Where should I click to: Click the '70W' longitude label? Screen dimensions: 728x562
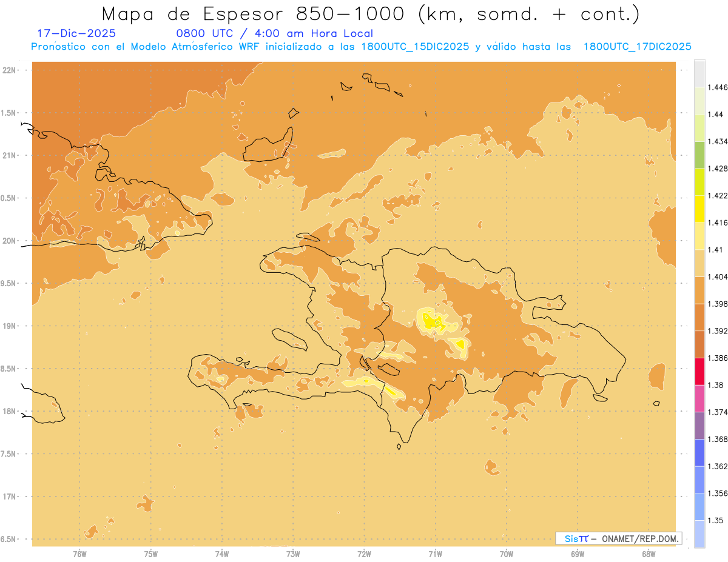(507, 554)
